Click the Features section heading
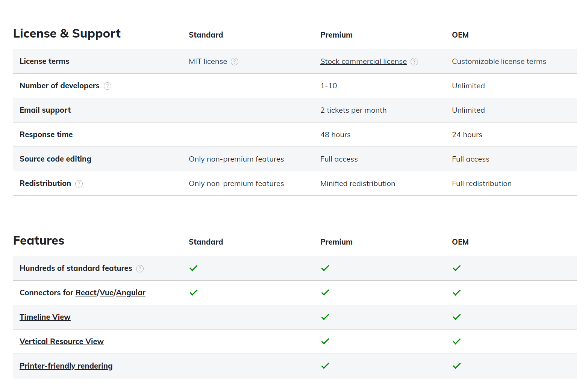Viewport: 588px width, 387px height. pyautogui.click(x=39, y=240)
